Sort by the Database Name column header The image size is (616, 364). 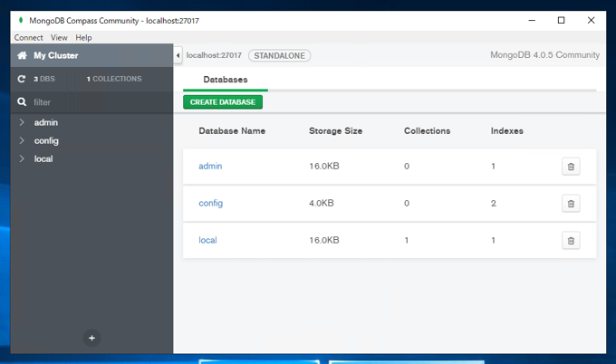click(x=232, y=130)
